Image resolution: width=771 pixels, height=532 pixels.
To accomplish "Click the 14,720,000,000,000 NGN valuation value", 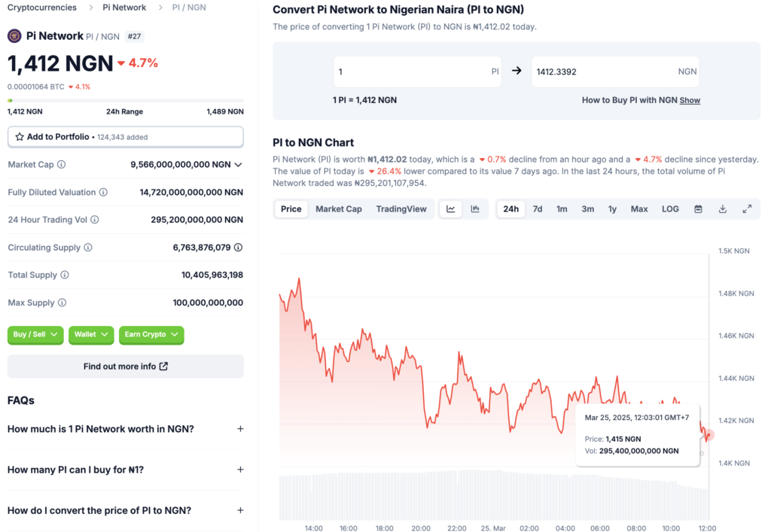I will pyautogui.click(x=191, y=192).
